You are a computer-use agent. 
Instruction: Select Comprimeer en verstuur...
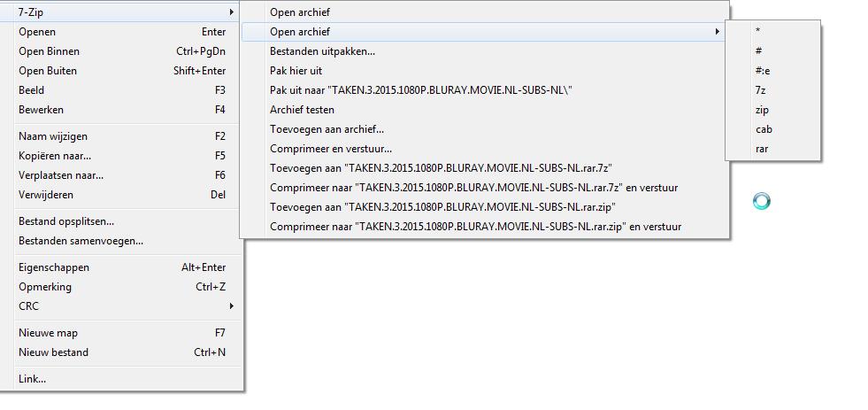point(484,149)
